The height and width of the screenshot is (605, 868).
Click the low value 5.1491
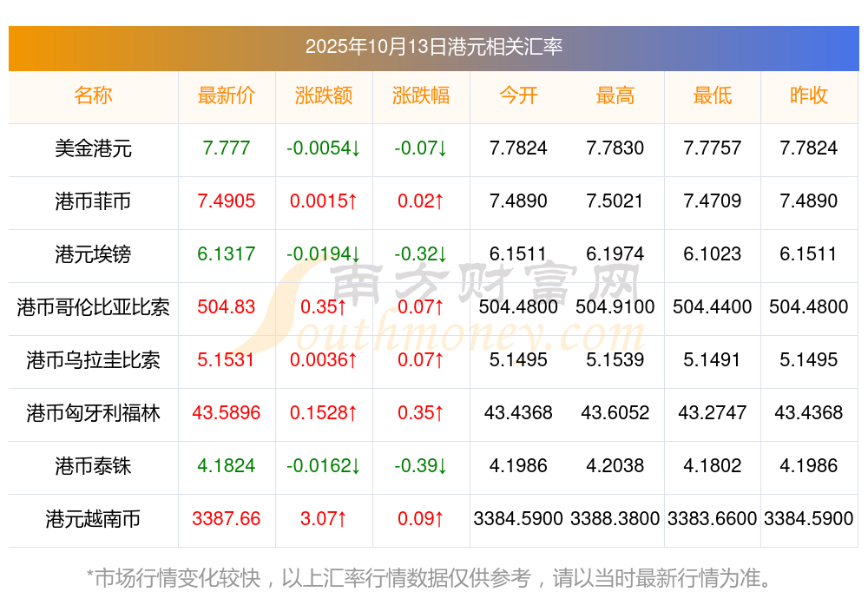point(712,360)
